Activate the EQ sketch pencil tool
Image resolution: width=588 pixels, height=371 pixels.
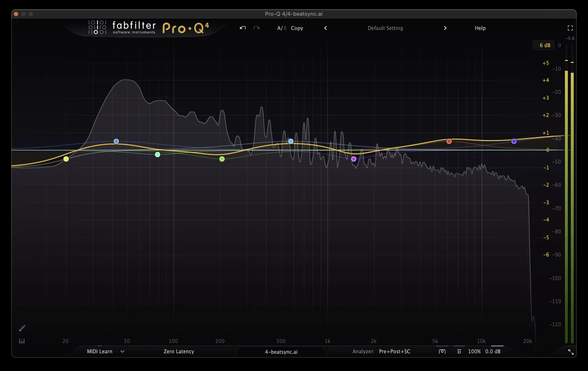22,328
